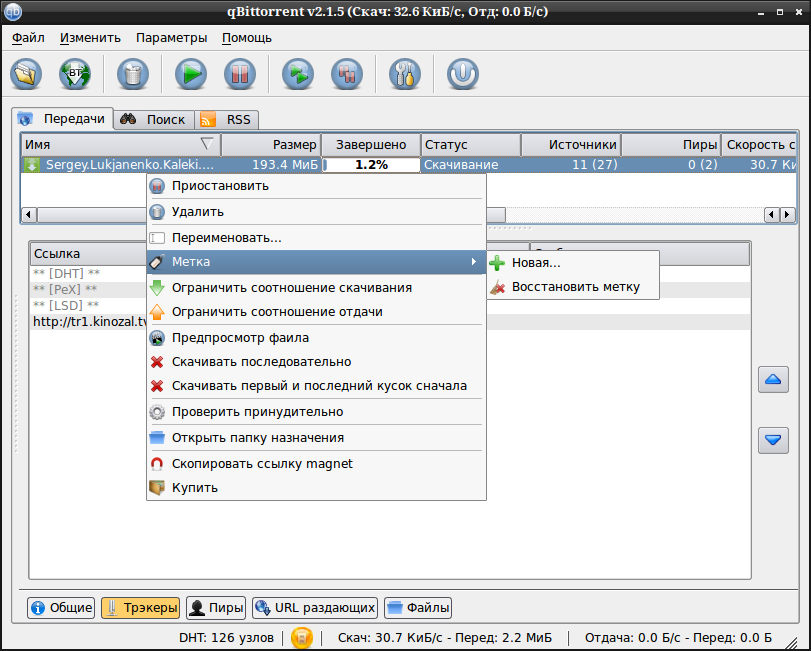The width and height of the screenshot is (811, 651).
Task: Open the URL раздающих button
Action: (x=315, y=608)
